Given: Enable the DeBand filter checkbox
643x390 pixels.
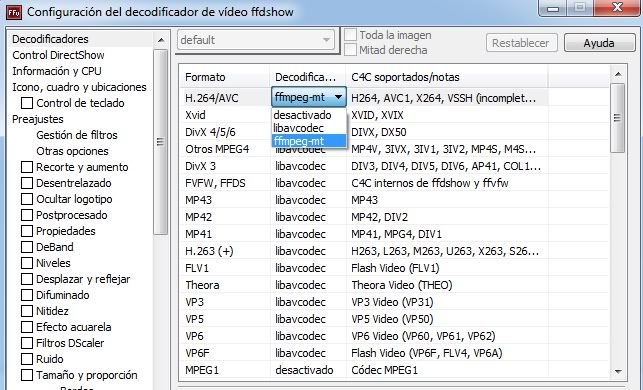Looking at the screenshot, I should (x=27, y=247).
